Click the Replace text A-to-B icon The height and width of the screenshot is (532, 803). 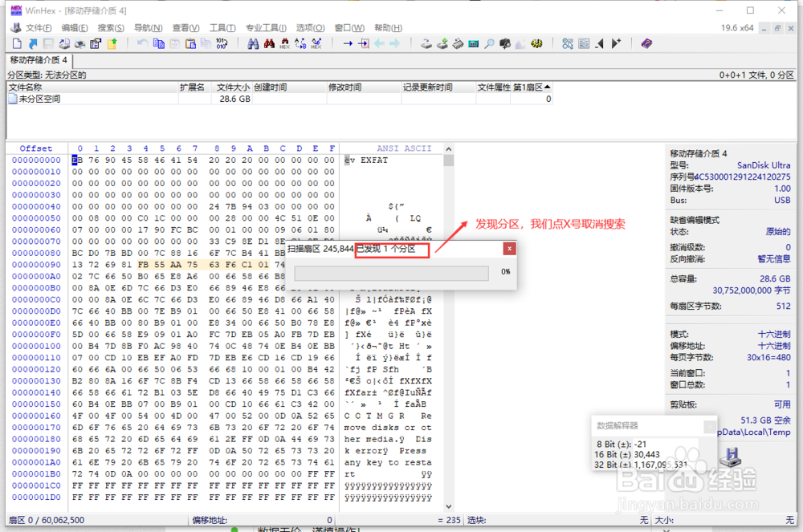(300, 43)
